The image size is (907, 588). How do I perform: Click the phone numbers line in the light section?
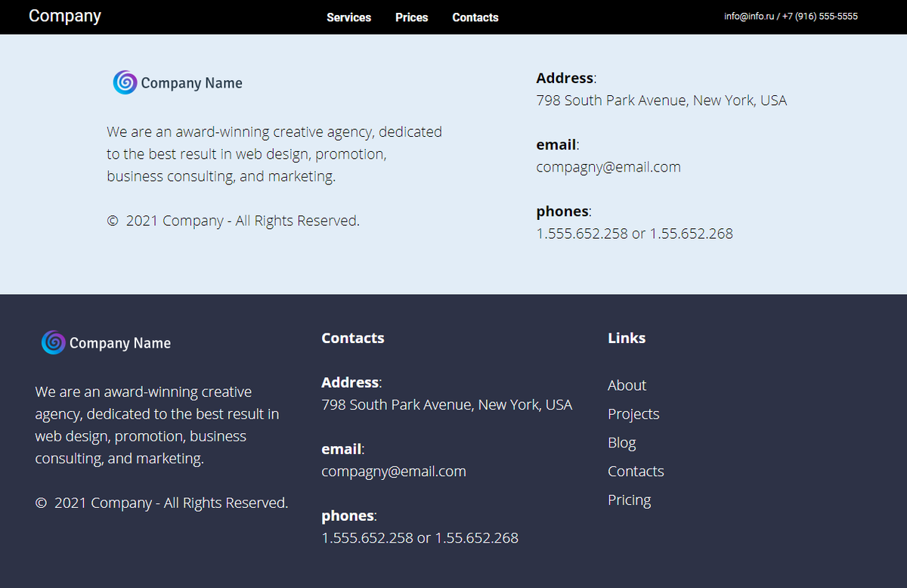(634, 234)
